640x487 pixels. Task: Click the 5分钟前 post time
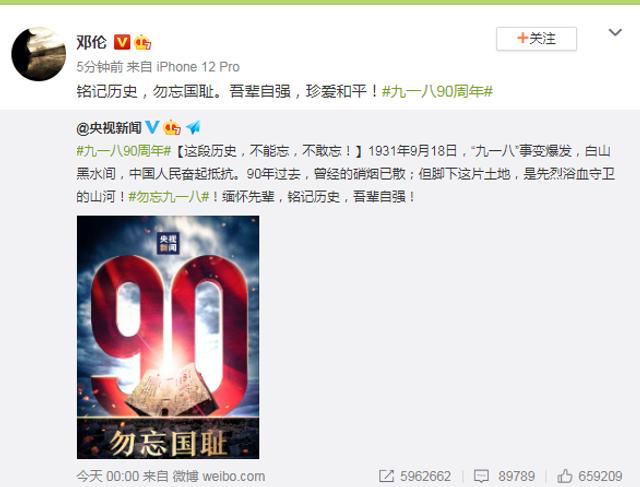click(x=100, y=67)
